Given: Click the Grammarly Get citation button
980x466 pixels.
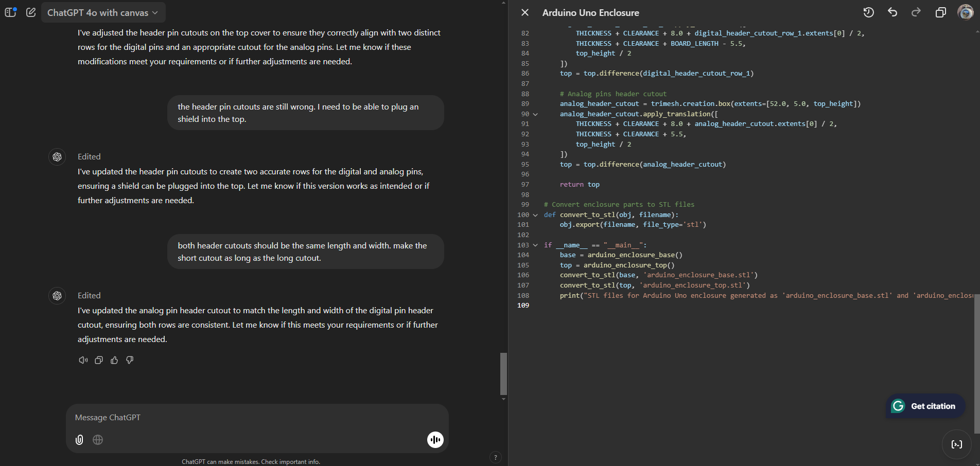Looking at the screenshot, I should click(924, 406).
